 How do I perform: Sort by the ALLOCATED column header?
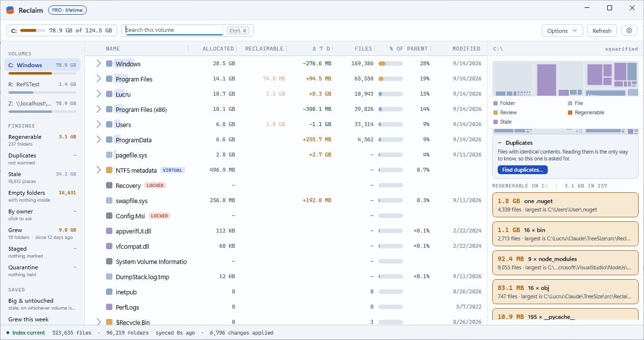coord(218,49)
